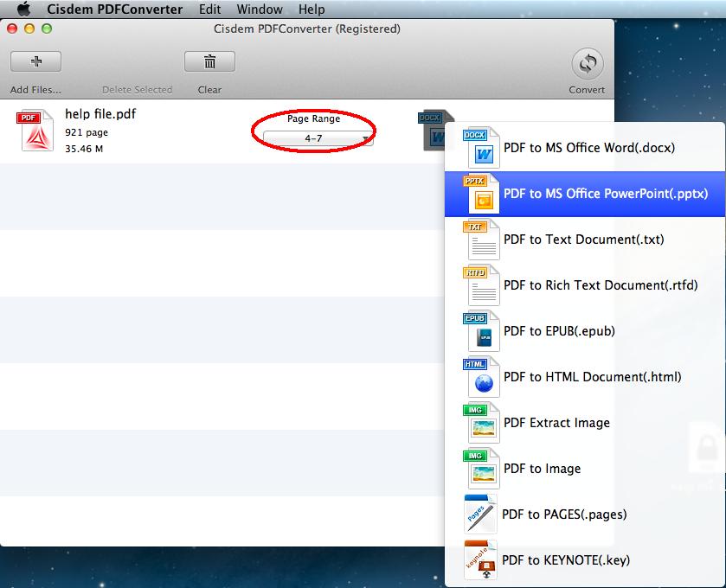The image size is (726, 588).
Task: Select the PDF to PowerPoint format icon
Action: [x=485, y=193]
